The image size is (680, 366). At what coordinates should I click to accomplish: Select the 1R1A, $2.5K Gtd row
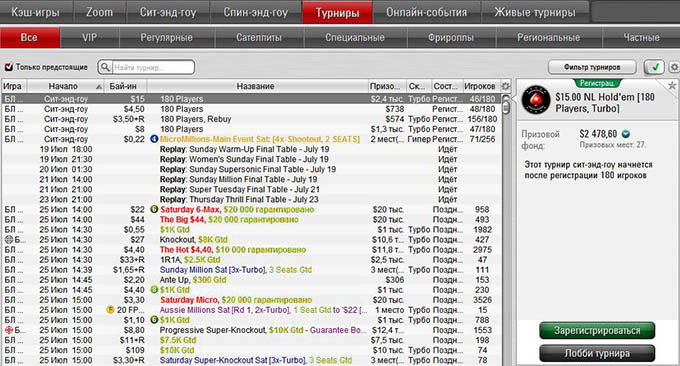[x=252, y=260]
